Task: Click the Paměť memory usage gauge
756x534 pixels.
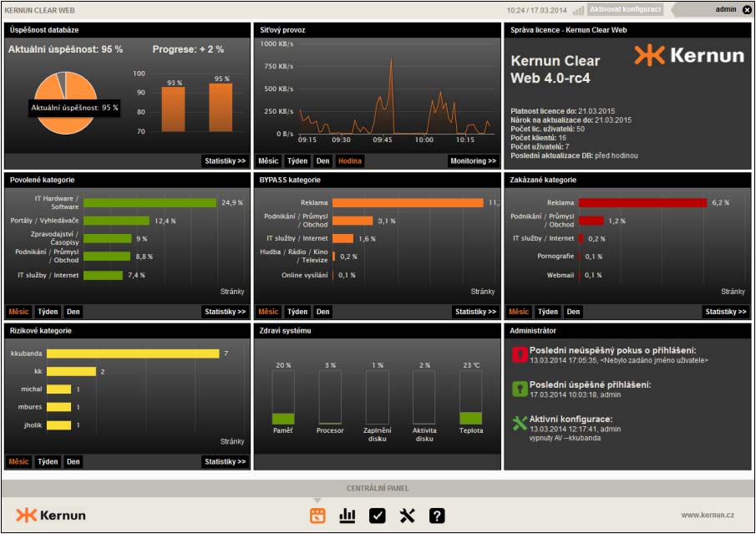Action: [283, 398]
